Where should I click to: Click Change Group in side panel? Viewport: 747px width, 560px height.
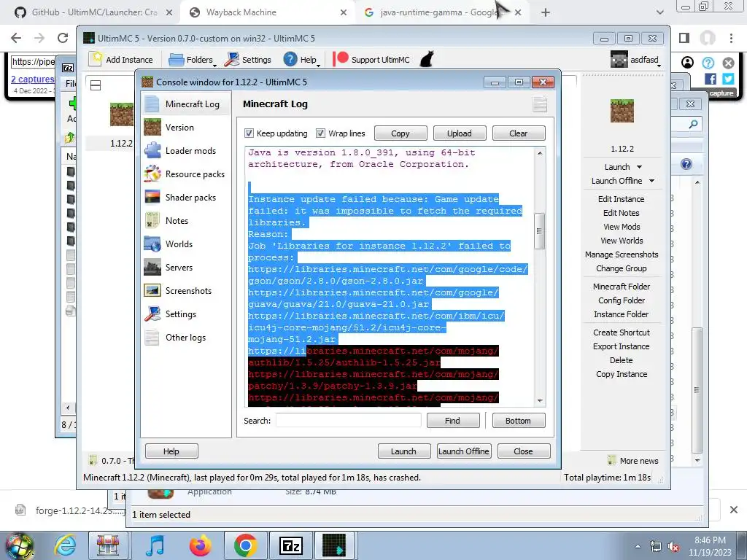622,268
